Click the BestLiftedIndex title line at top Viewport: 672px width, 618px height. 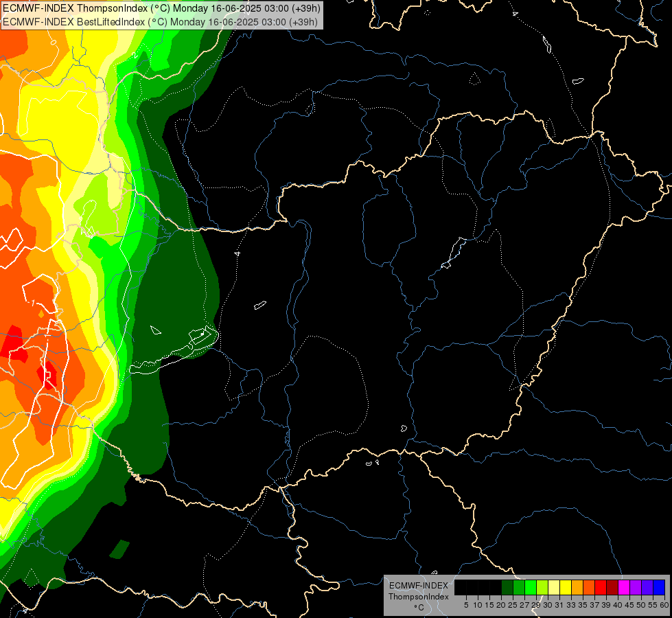(161, 22)
